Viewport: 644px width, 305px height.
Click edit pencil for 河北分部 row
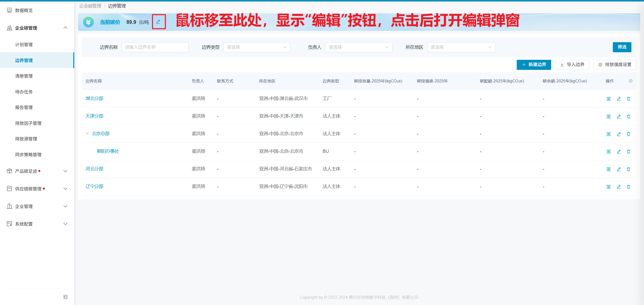coord(619,169)
